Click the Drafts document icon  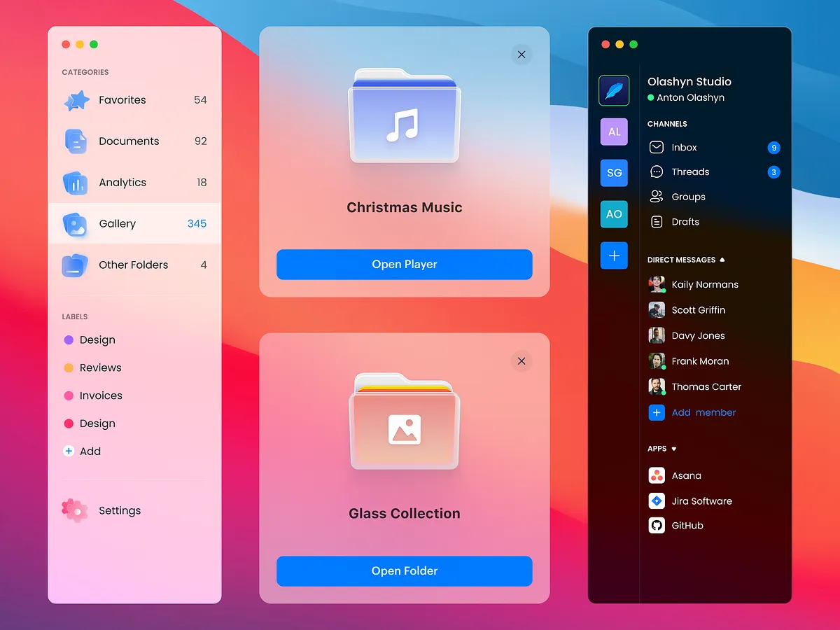[x=656, y=221]
